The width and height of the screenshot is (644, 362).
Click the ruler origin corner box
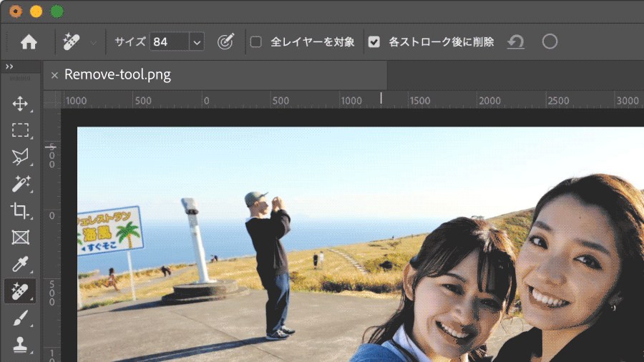52,99
